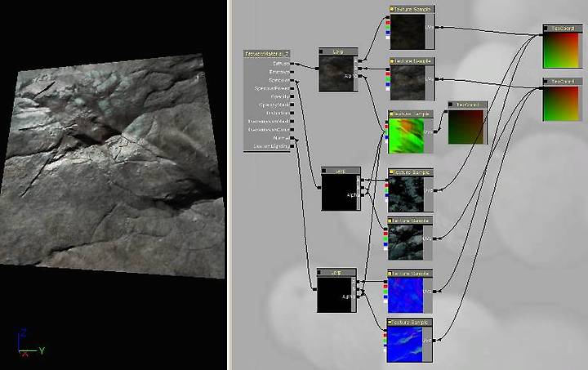The height and width of the screenshot is (370, 588).
Task: Select the topmost dark rock Texture Sample node
Action: point(412,28)
